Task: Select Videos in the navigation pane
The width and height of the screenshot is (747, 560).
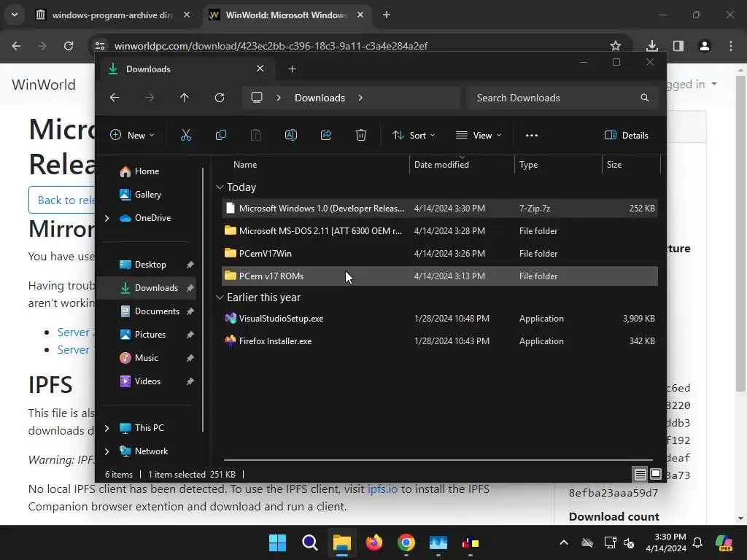Action: tap(147, 381)
